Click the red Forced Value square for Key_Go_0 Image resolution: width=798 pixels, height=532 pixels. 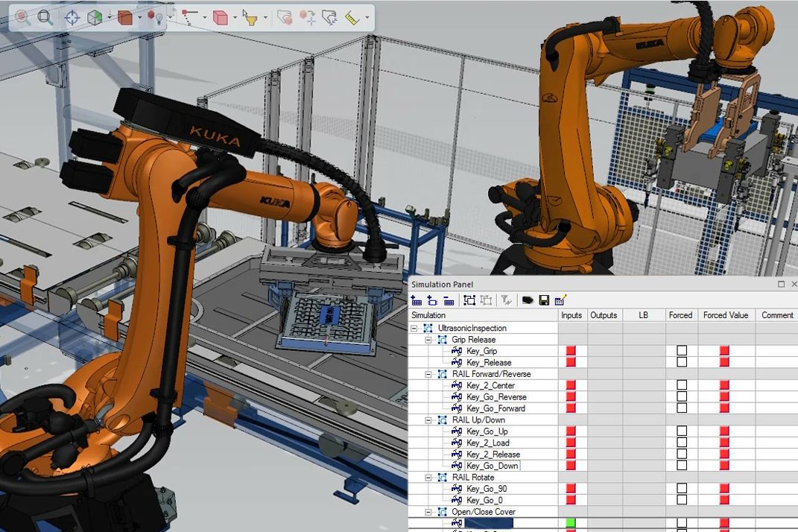click(x=724, y=500)
